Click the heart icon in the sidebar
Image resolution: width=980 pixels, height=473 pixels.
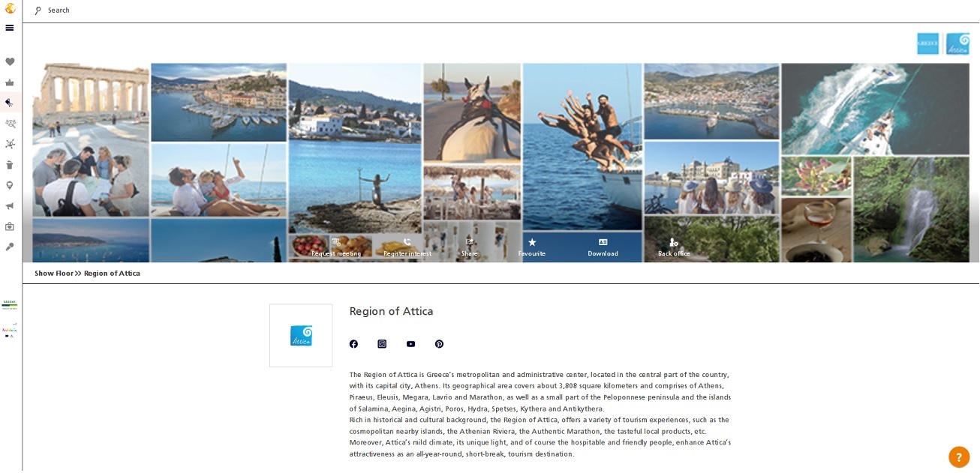[x=10, y=62]
